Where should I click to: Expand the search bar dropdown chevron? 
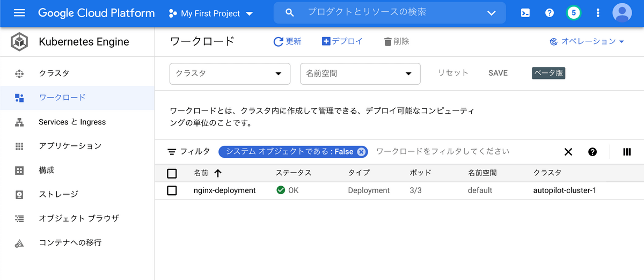click(492, 13)
